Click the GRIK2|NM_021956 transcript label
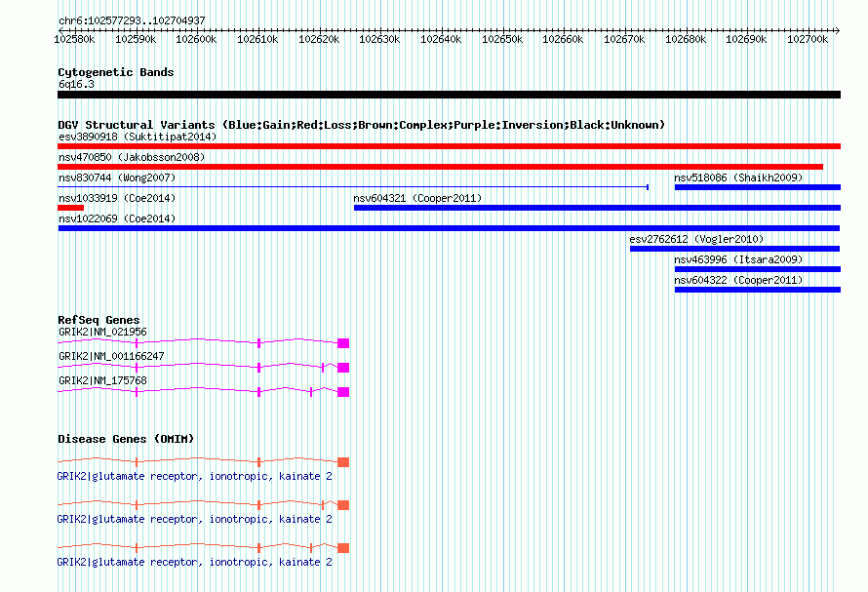Image resolution: width=868 pixels, height=592 pixels. coord(103,333)
